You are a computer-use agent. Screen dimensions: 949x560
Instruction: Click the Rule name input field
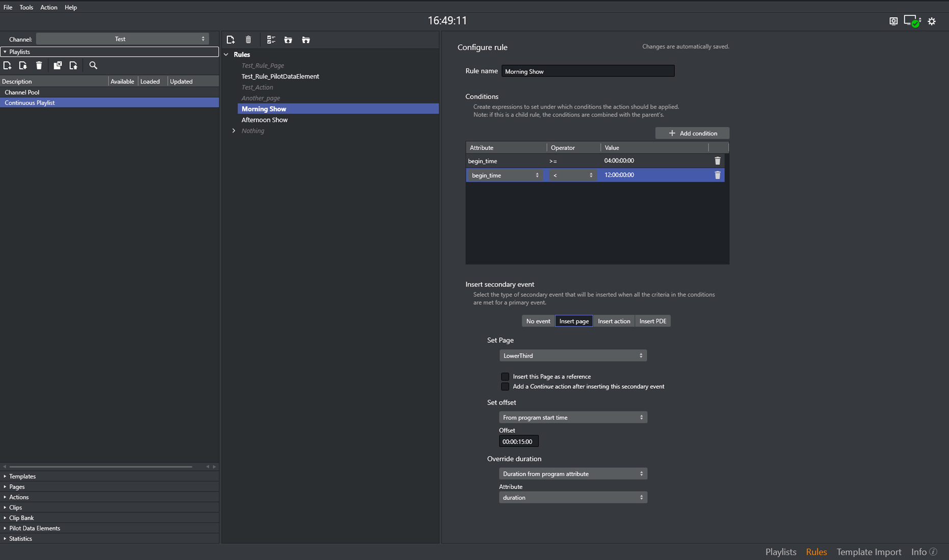tap(588, 71)
